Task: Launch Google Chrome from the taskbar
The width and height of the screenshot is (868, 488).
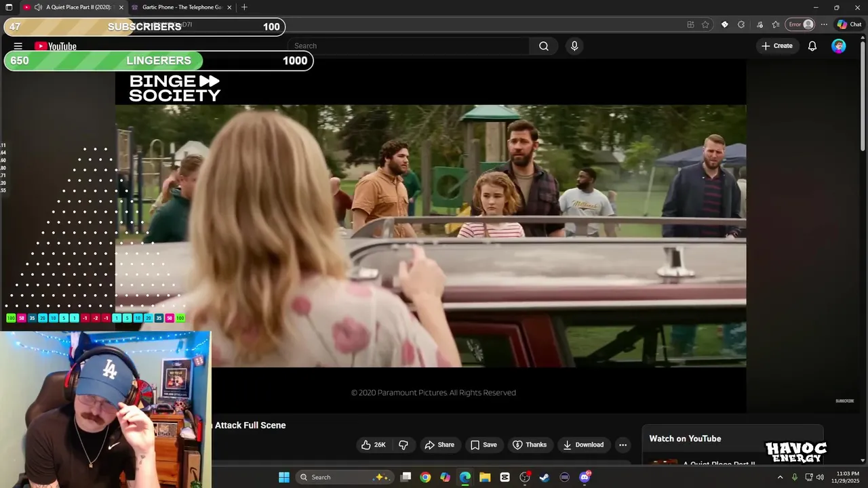Action: 425,477
